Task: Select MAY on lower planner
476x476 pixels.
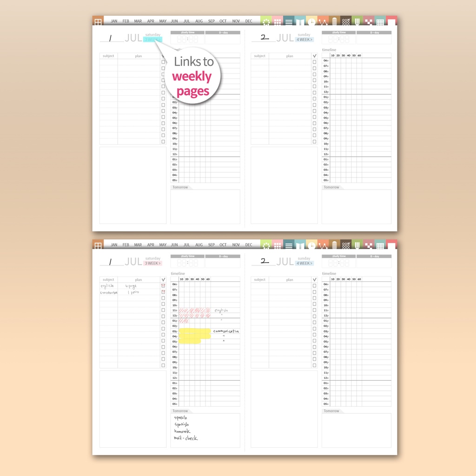Action: click(163, 245)
